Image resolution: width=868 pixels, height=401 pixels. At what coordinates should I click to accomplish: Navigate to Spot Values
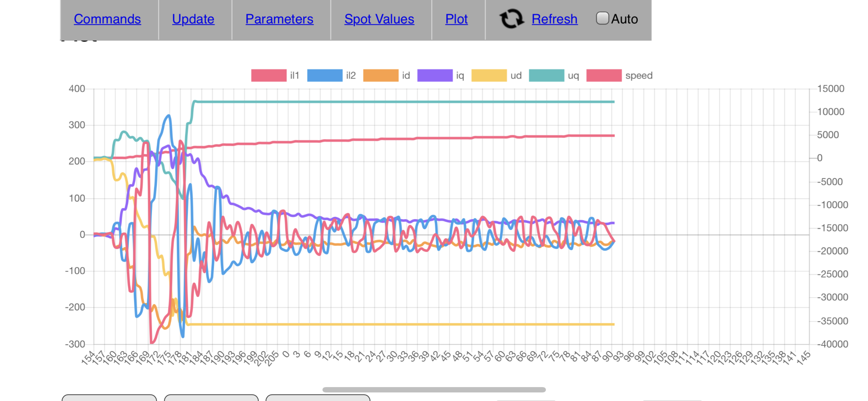379,19
